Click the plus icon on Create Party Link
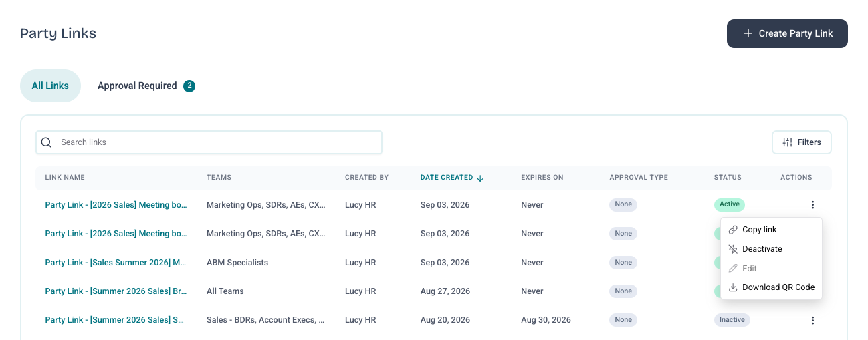This screenshot has width=868, height=340. (748, 33)
